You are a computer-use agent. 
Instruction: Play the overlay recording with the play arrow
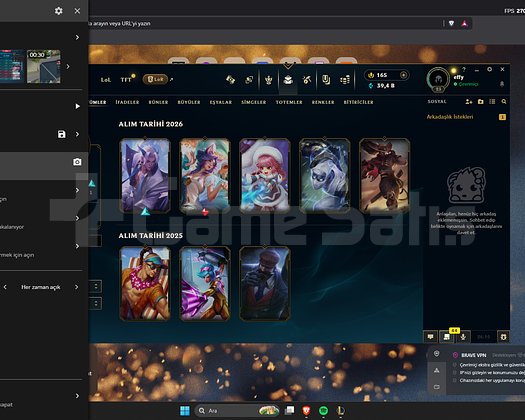coord(78,106)
